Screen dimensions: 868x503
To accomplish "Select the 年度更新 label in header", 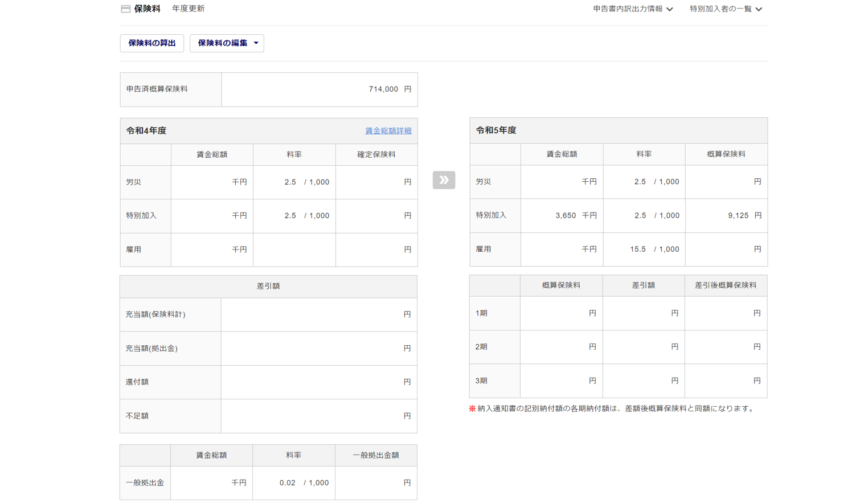I will point(189,9).
